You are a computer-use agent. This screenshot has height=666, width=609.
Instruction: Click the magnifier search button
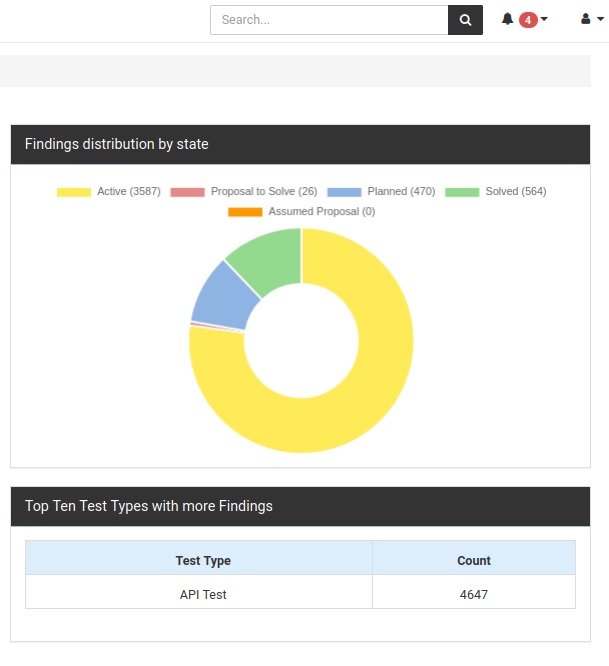pos(465,20)
